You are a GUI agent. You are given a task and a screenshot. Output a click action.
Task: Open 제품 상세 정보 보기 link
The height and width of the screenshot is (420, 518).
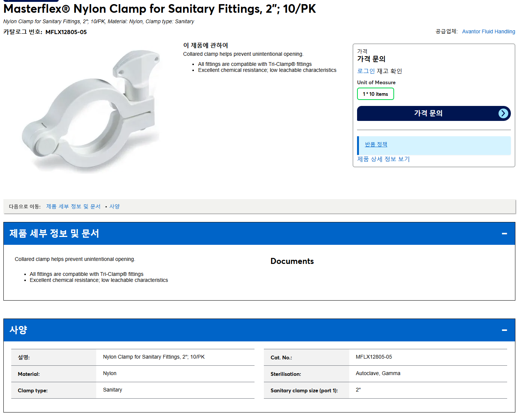(383, 159)
